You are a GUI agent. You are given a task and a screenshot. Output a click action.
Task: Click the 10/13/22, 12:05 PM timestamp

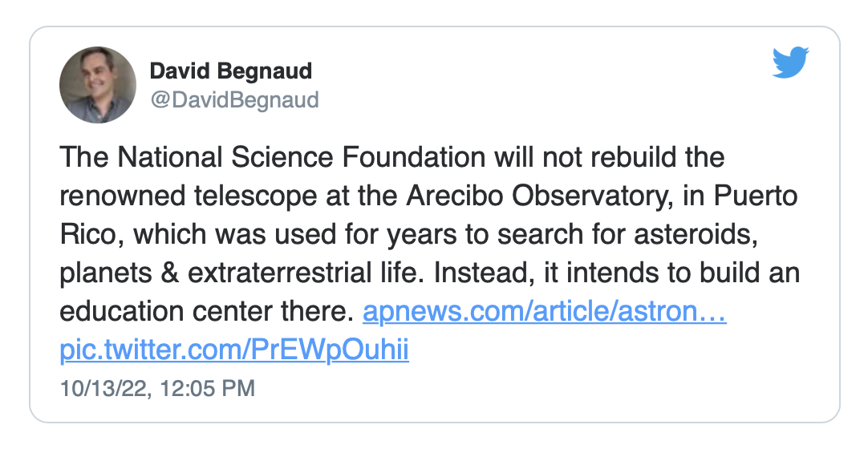click(158, 389)
